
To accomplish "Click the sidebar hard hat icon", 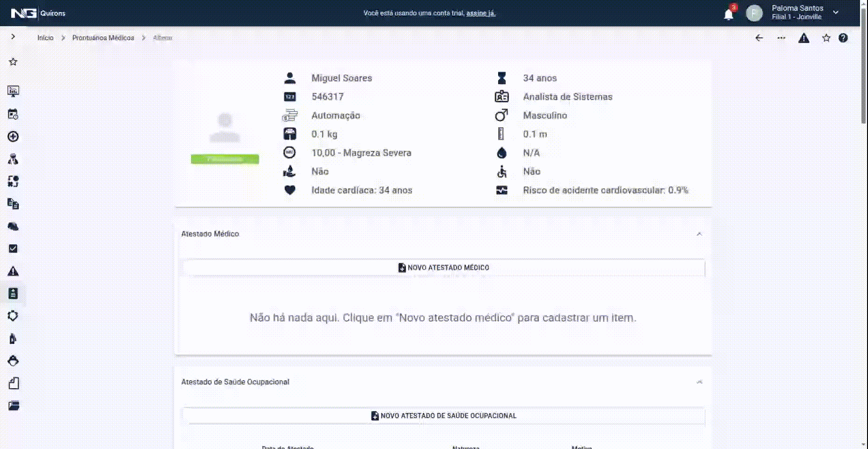I will point(13,226).
